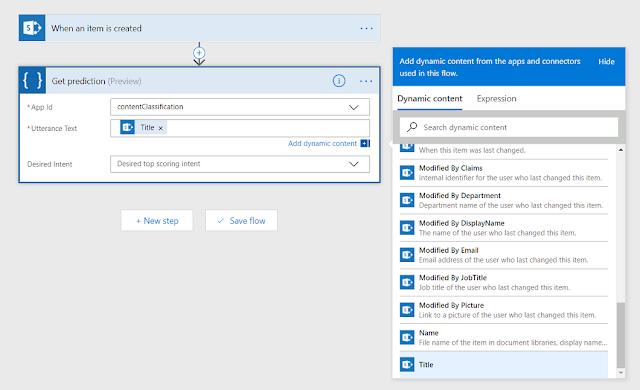
Task: Choose 'Modified By JobTitle' label
Action: point(453,278)
